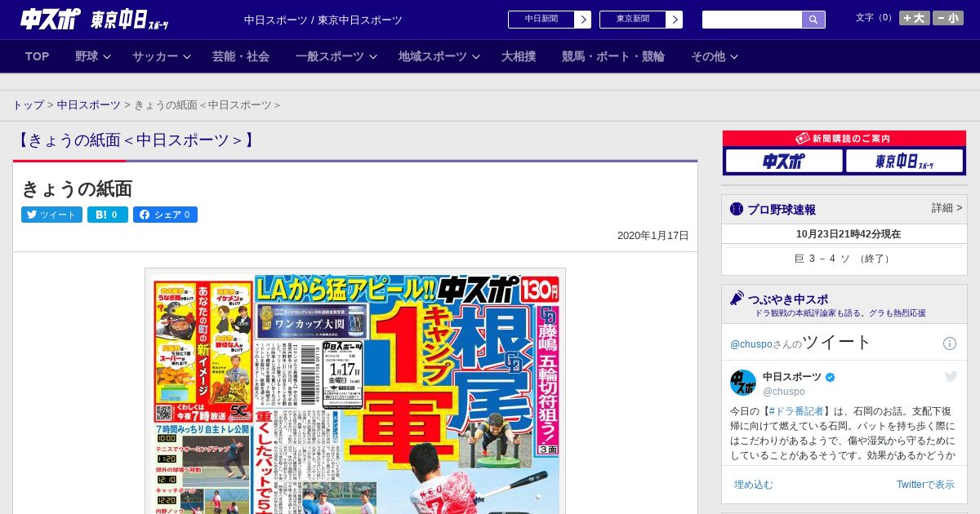This screenshot has height=514, width=980.
Task: Click the 新聞購読のご案内 banner heading
Action: coord(844,139)
